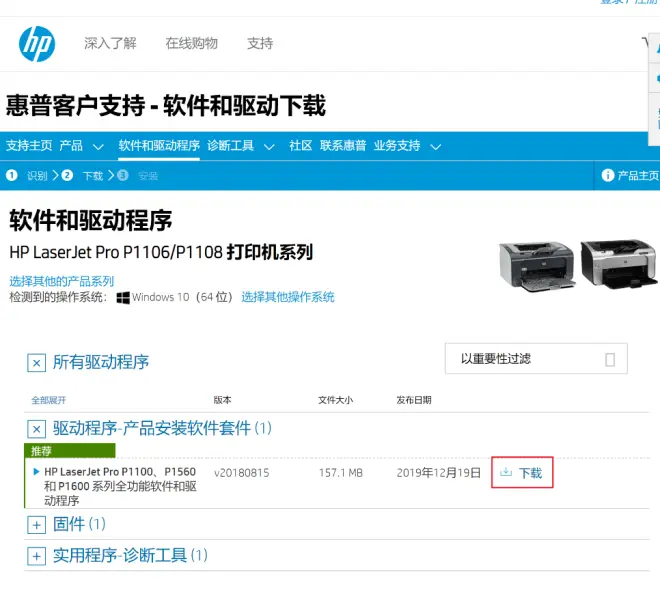This screenshot has height=594, width=660.
Task: Collapse 驱动程序-产品安装软件套件 section box
Action: click(x=37, y=429)
